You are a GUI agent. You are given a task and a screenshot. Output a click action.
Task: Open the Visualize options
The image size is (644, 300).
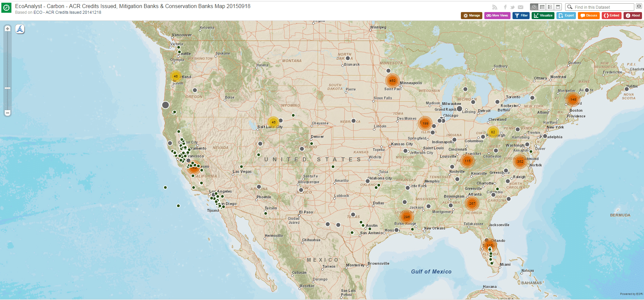543,15
